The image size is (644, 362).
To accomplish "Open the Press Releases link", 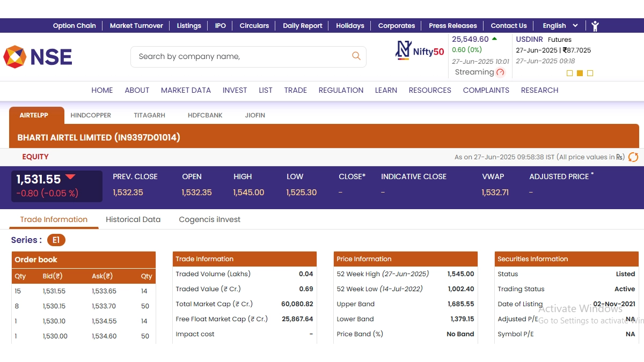I will coord(452,26).
